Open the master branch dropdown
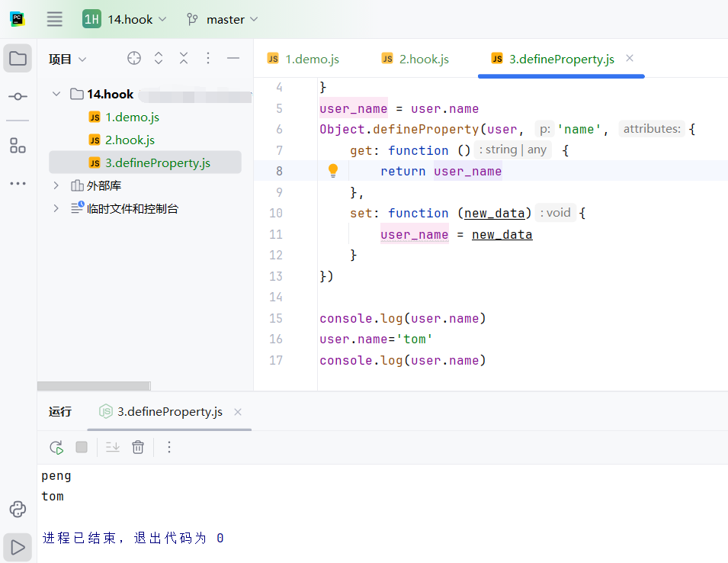Viewport: 728px width, 563px height. [223, 19]
